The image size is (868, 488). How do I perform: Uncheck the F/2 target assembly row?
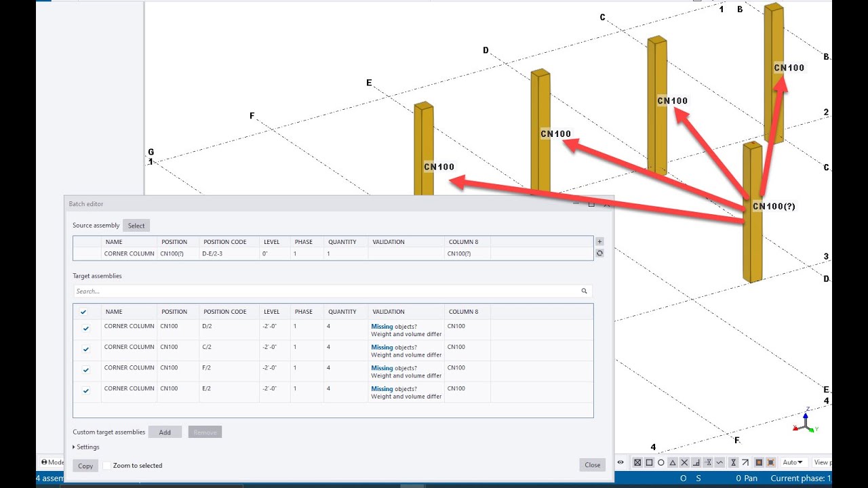coord(85,370)
